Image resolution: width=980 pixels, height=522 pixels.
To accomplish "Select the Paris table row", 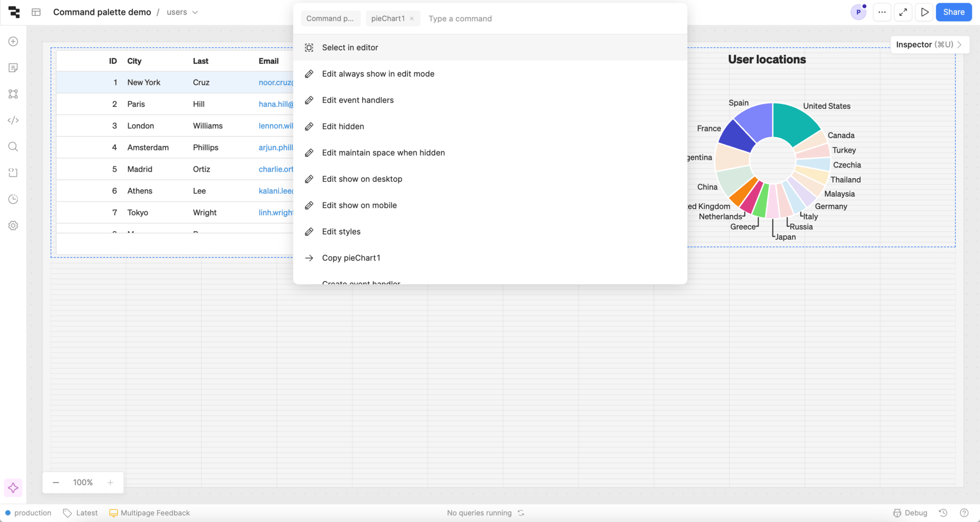I will (175, 104).
